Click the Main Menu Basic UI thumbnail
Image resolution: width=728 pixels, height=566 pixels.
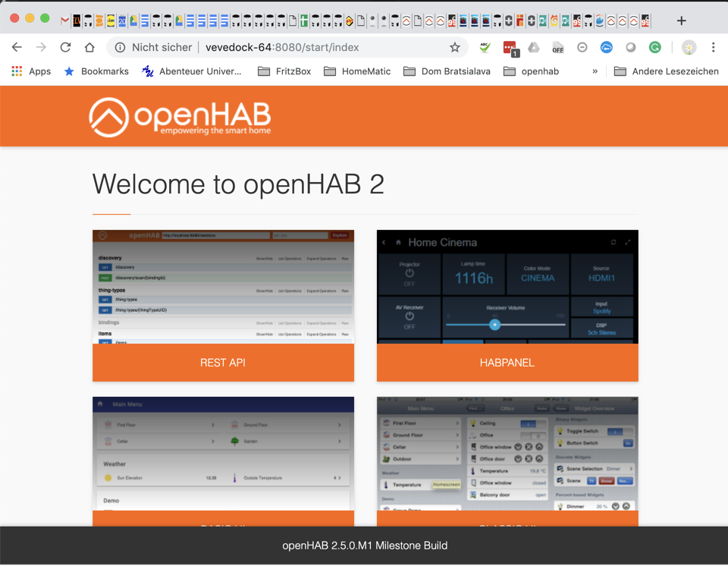coord(223,454)
